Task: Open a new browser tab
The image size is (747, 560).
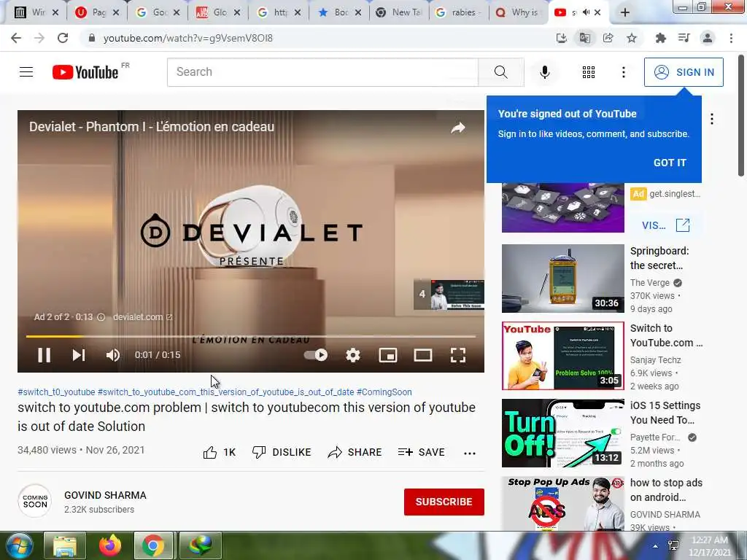Action: (x=625, y=13)
